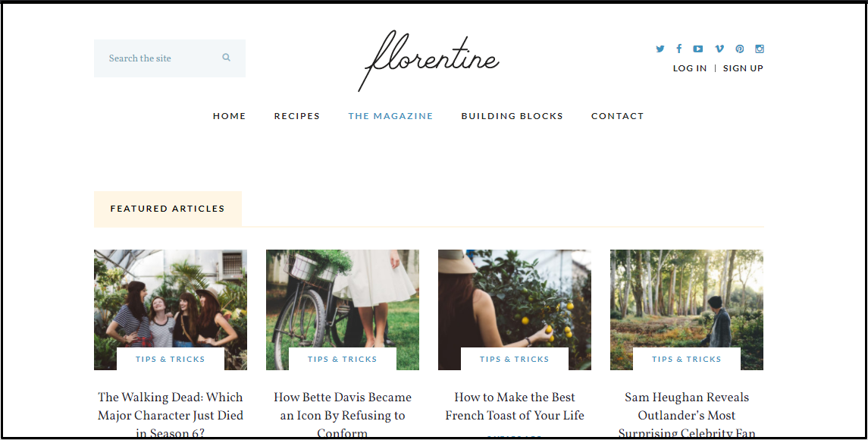Click the florentine logo
Image resolution: width=868 pixels, height=440 pixels.
tap(429, 60)
